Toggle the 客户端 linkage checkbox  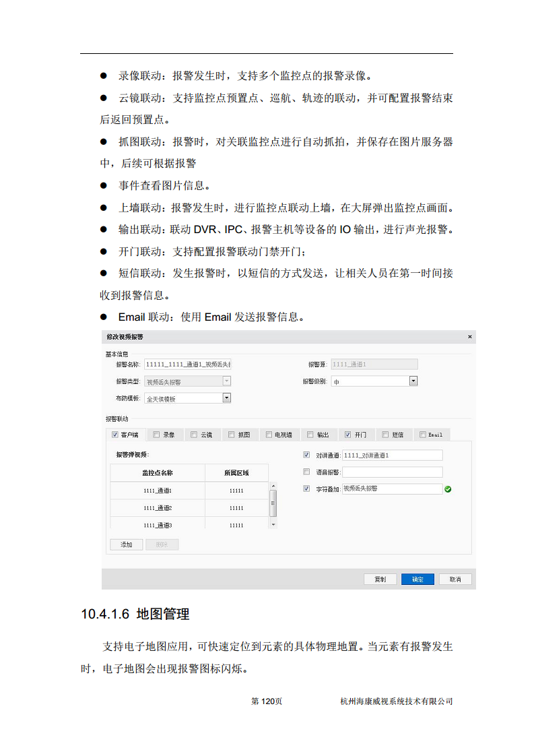pyautogui.click(x=114, y=435)
